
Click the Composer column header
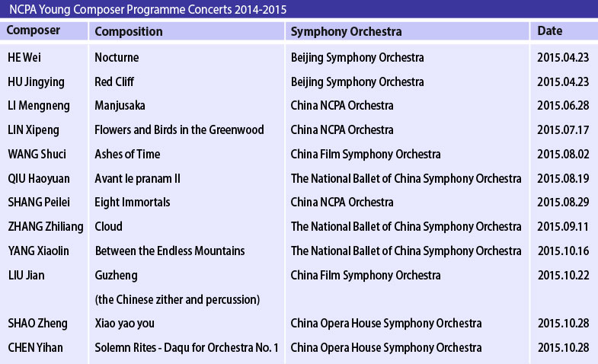34,30
